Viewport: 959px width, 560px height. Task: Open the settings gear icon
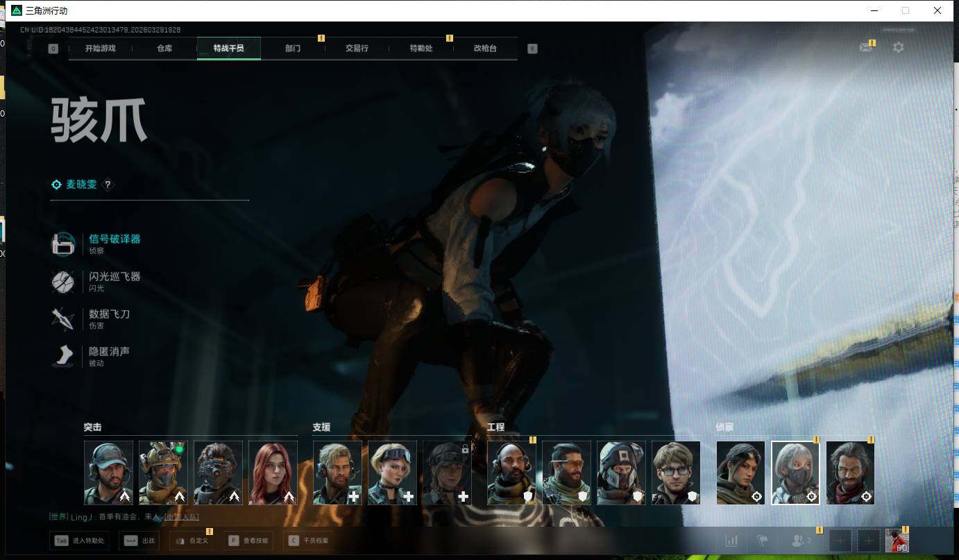pyautogui.click(x=899, y=48)
